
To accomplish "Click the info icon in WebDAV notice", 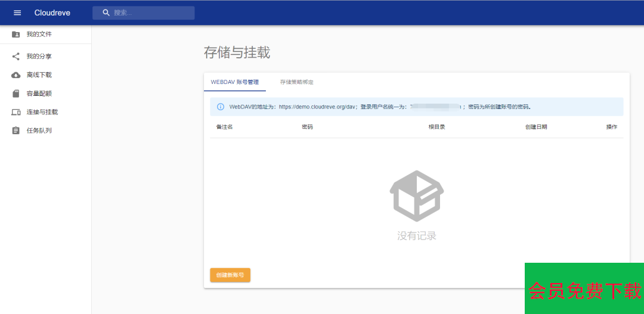I will (x=220, y=107).
